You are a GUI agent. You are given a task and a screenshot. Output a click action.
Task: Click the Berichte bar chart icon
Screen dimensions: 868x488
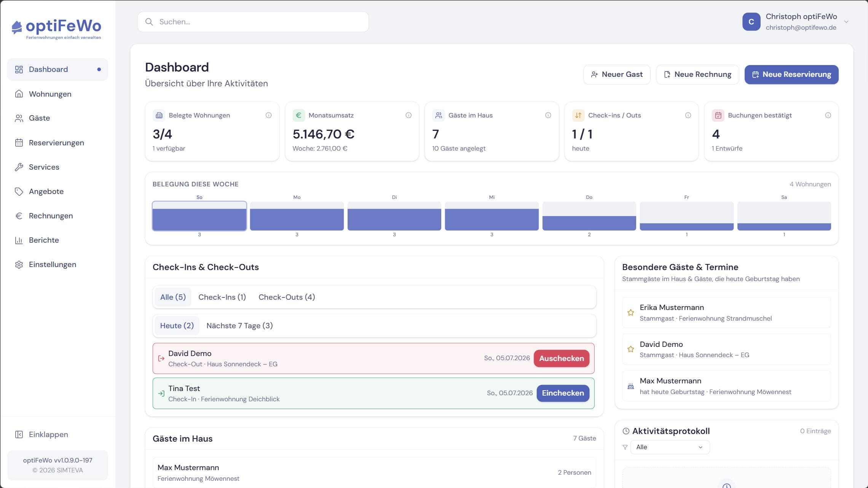point(19,240)
